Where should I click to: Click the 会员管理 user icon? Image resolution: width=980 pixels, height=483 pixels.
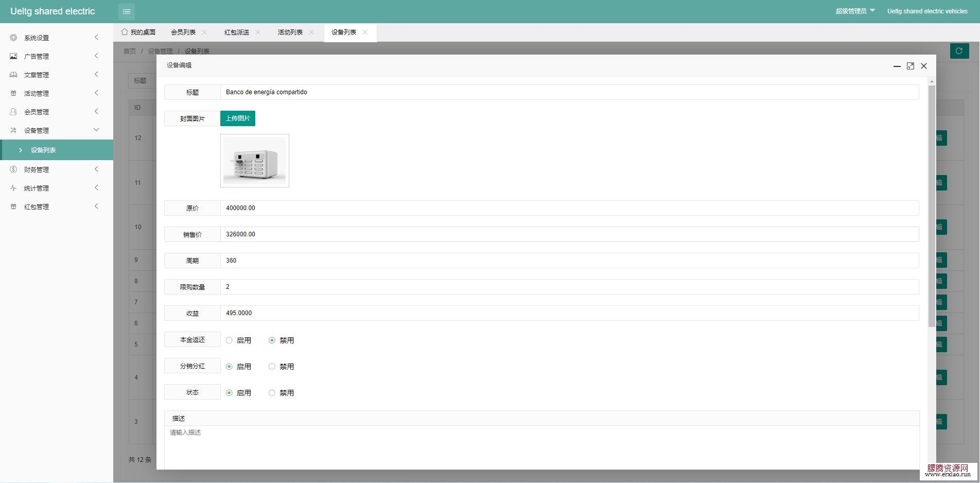(x=14, y=112)
